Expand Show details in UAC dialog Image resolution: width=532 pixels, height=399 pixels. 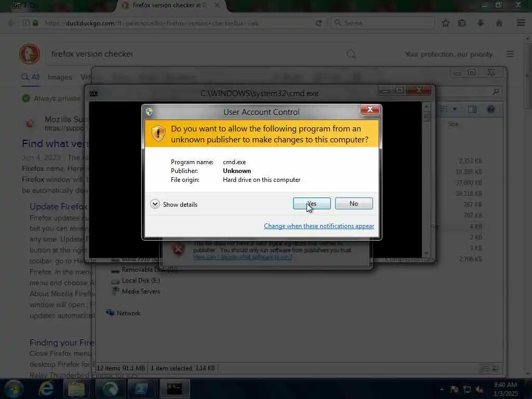pyautogui.click(x=174, y=204)
